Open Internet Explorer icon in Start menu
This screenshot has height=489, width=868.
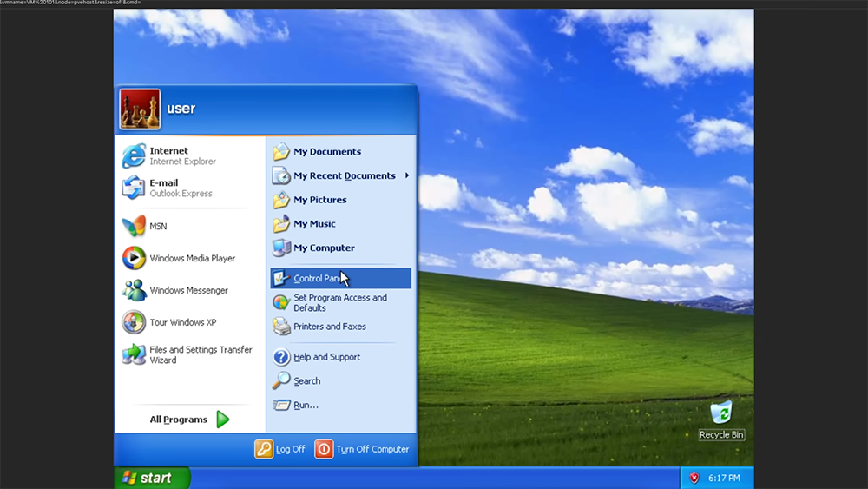point(134,155)
